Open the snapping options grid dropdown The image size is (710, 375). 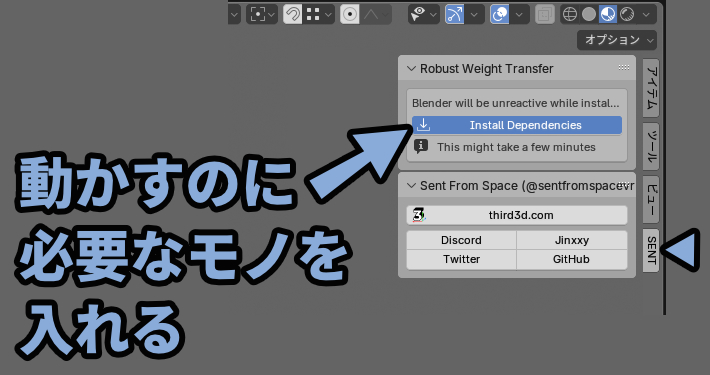(x=319, y=14)
